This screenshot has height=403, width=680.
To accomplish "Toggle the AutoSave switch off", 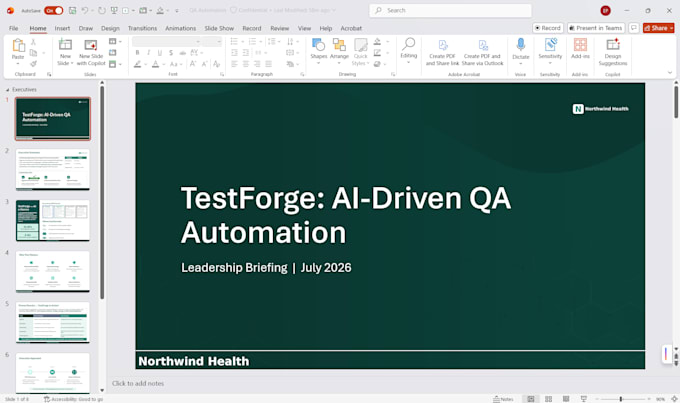I will pyautogui.click(x=53, y=10).
